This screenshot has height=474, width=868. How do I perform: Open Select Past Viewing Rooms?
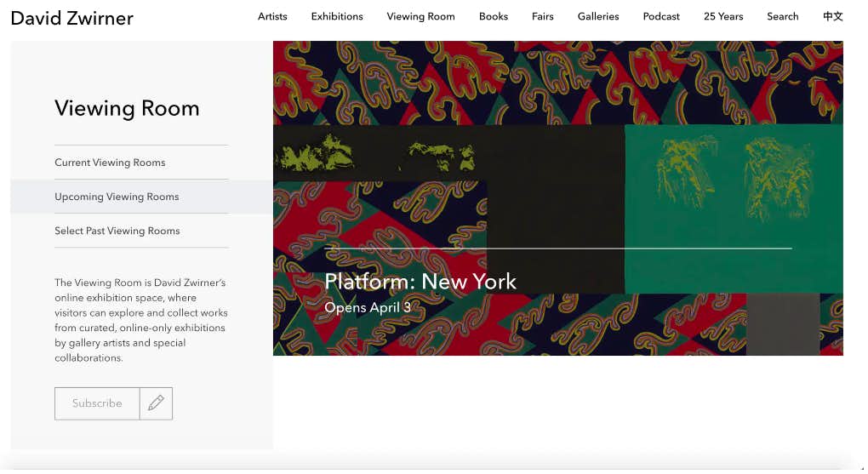117,231
